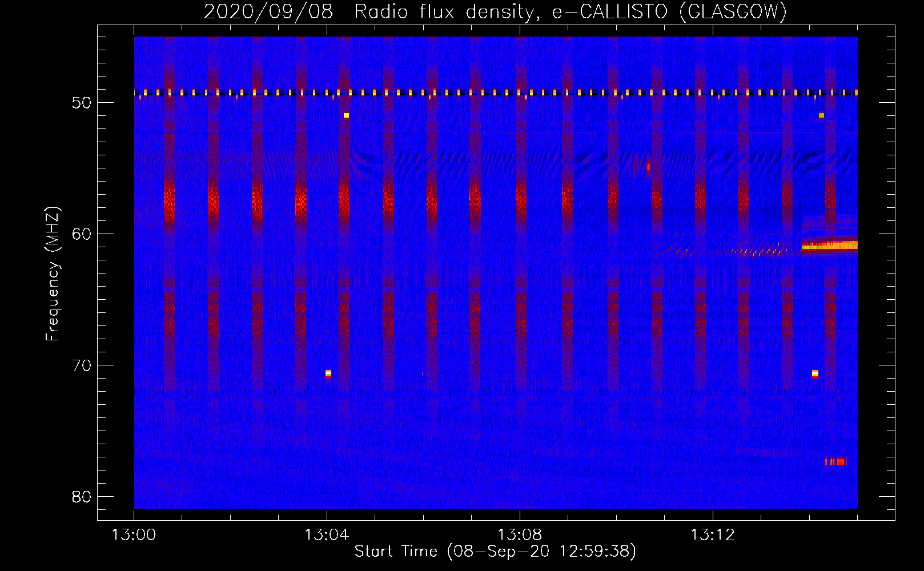This screenshot has width=924, height=571.
Task: Click the yellow spot near 51 MHz after 13:04
Action: [346, 115]
